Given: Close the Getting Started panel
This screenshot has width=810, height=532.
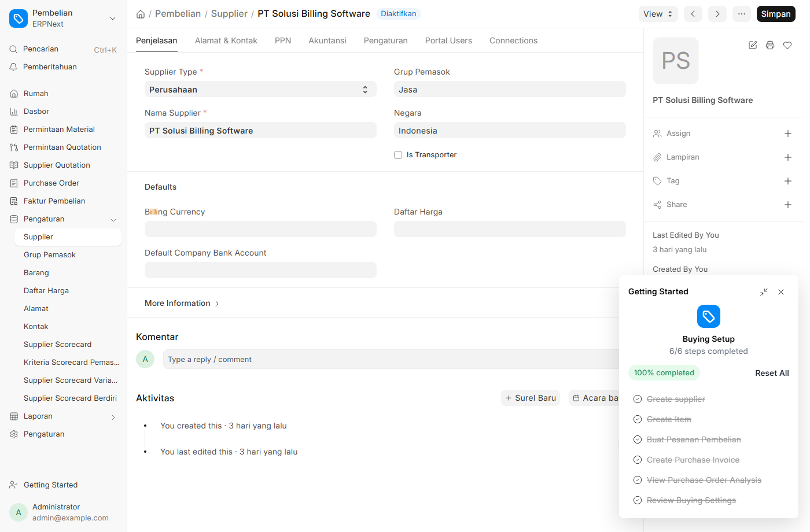Looking at the screenshot, I should (781, 292).
